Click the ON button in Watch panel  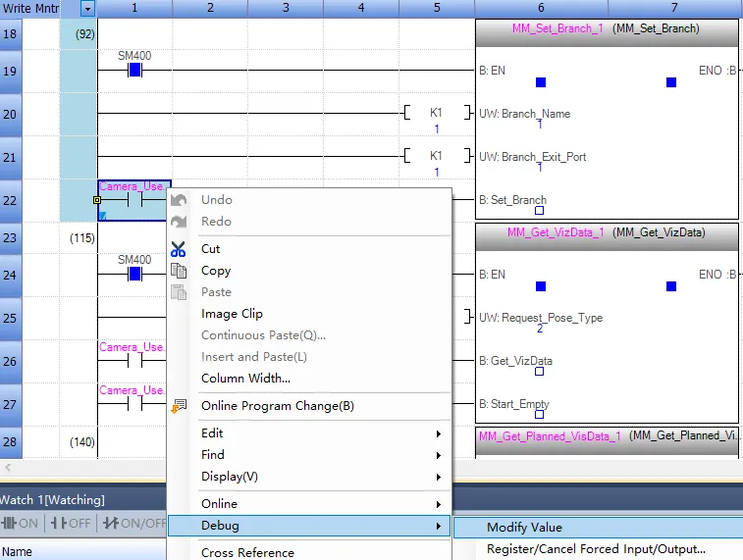(21, 523)
